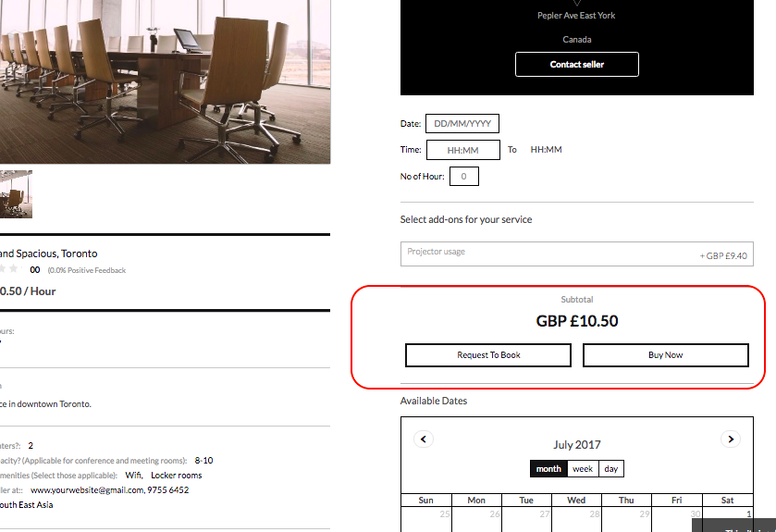This screenshot has height=532, width=776.
Task: Click the Mon column header in calendar
Action: pos(476,501)
